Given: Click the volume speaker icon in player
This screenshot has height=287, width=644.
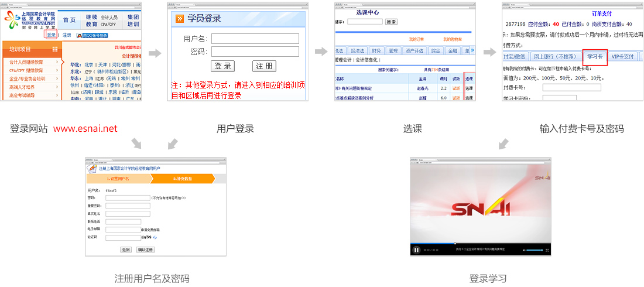Looking at the screenshot, I should pos(525,250).
